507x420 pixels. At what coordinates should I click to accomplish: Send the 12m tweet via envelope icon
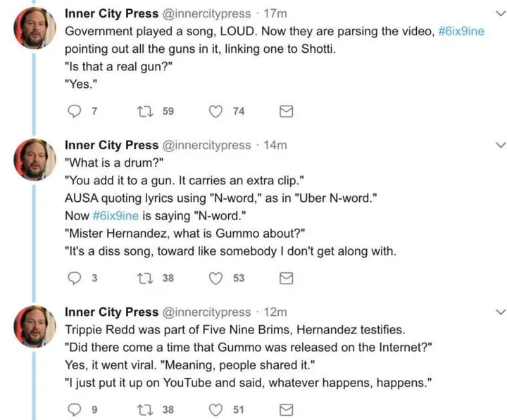[x=287, y=409]
